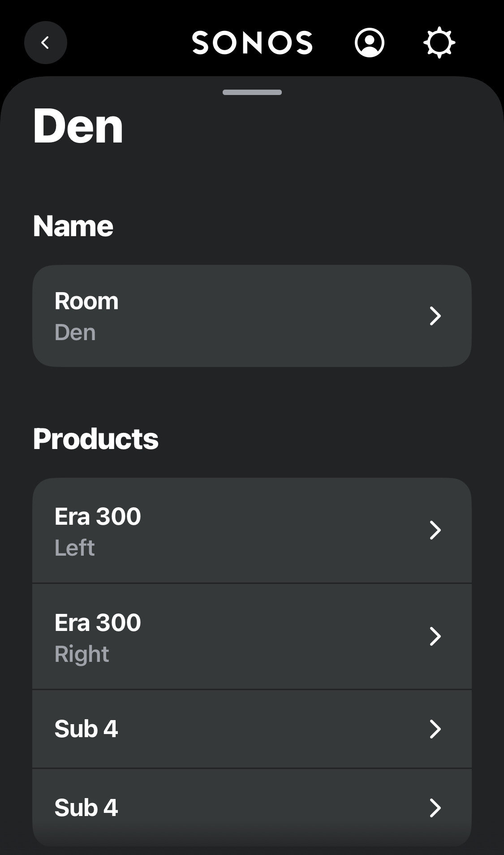504x855 pixels.
Task: Click chevron beside the Room name row
Action: [435, 316]
